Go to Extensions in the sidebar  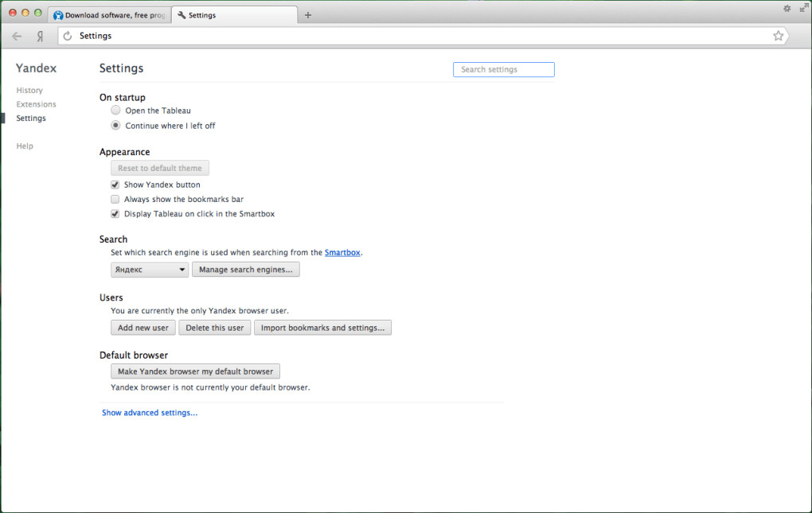pos(36,104)
